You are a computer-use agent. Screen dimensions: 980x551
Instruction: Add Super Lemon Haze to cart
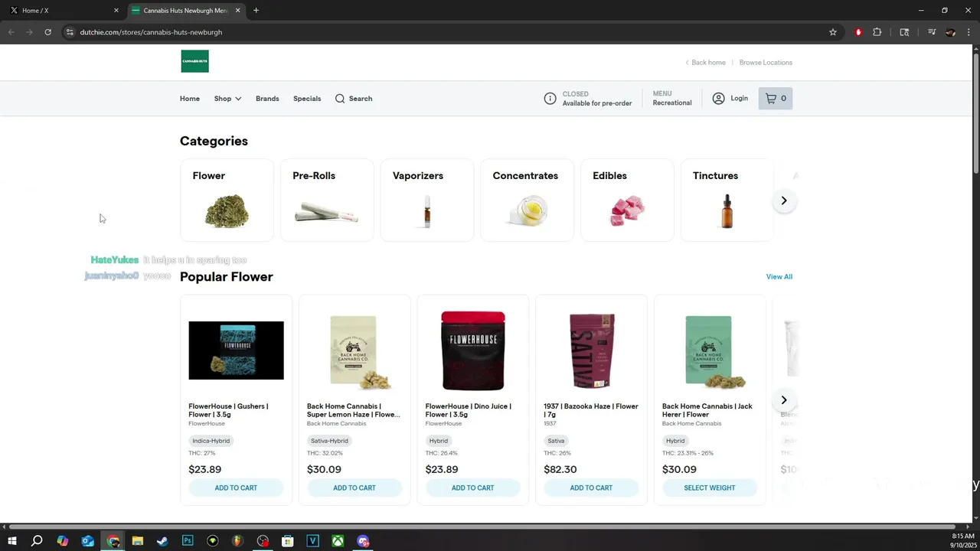point(354,487)
